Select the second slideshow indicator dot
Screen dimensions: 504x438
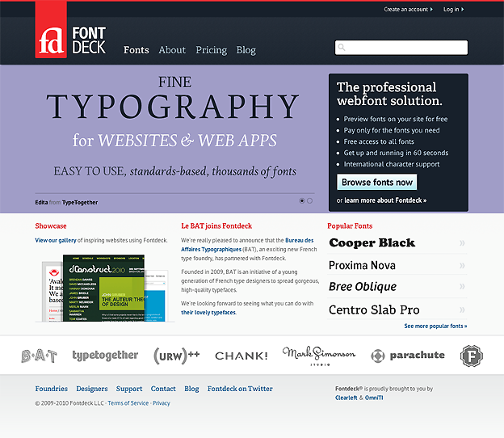[x=309, y=200]
